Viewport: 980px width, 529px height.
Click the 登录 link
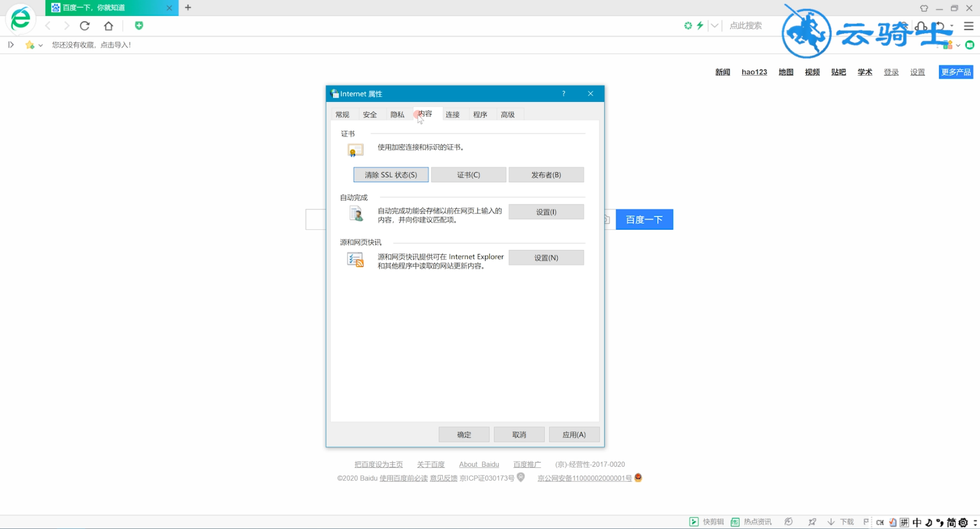(x=891, y=72)
